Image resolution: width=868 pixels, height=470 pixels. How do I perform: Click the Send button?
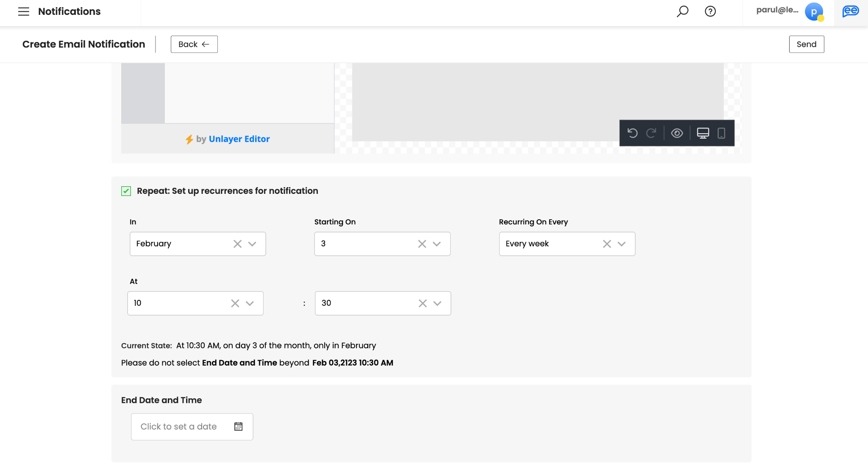(x=806, y=44)
